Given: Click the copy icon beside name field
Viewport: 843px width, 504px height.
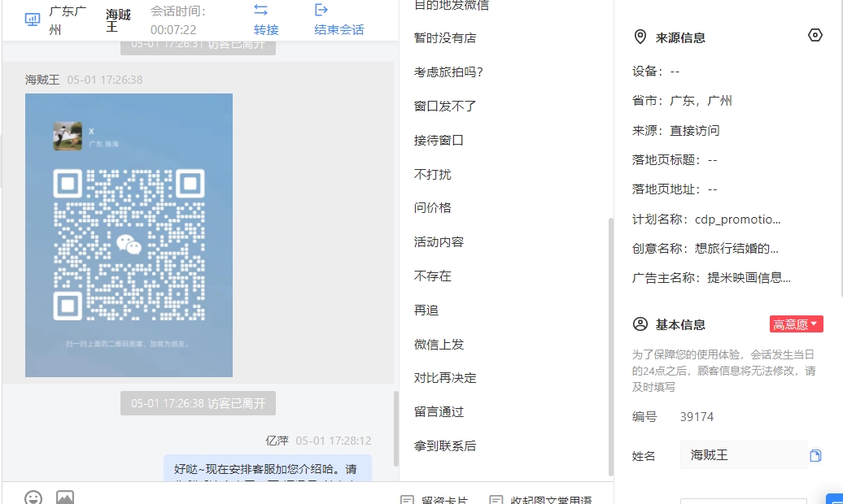Looking at the screenshot, I should (x=815, y=456).
